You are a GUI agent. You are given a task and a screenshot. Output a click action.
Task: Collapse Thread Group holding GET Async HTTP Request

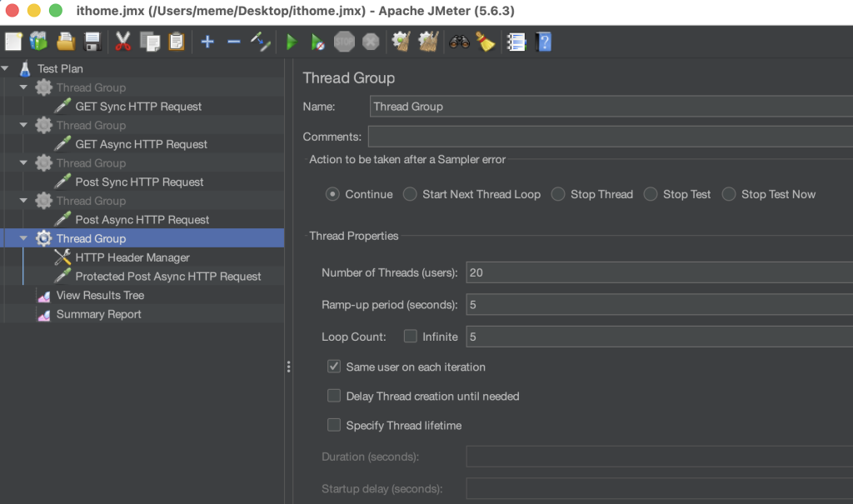pyautogui.click(x=23, y=125)
